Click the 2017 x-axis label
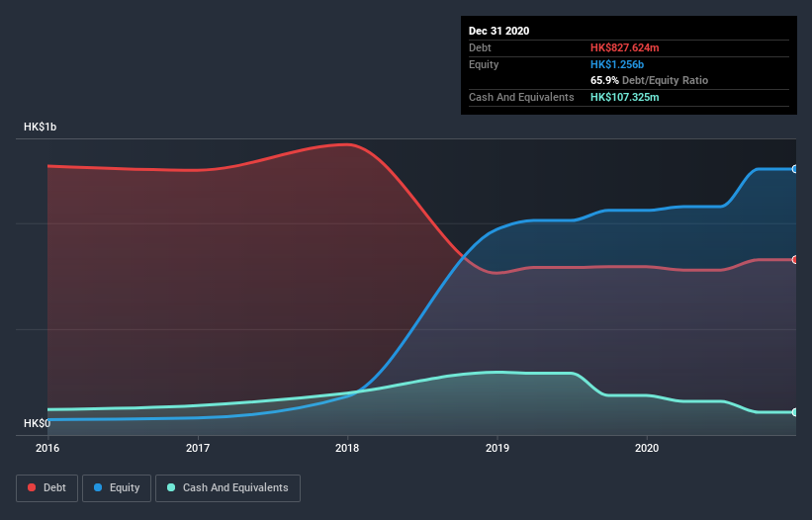 (198, 448)
